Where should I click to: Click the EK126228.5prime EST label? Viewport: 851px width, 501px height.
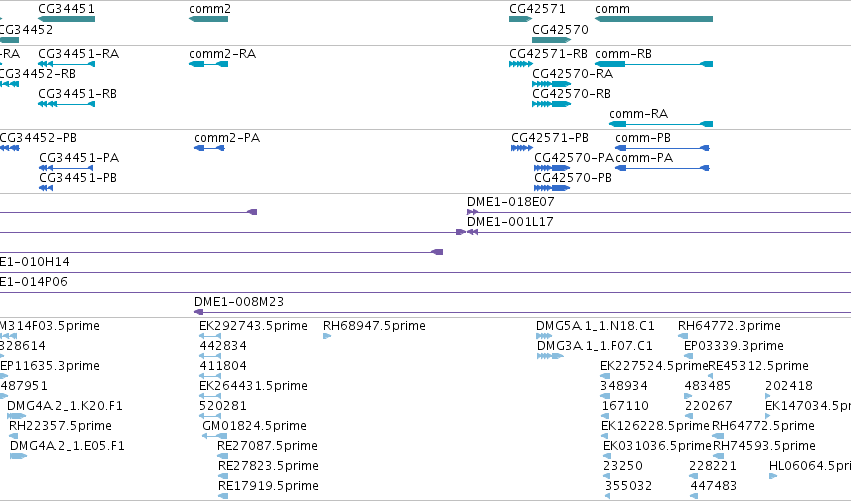[x=656, y=426]
